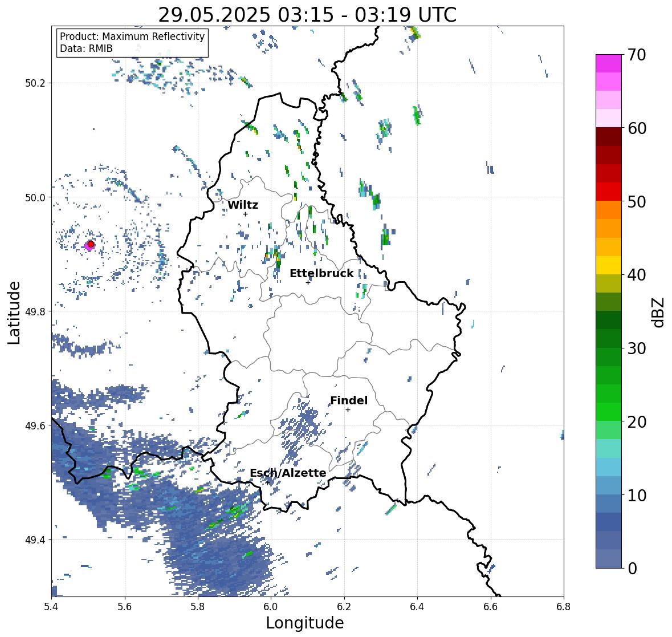Screen dimensions: 672x637
Task: Click the 'Product: Maximum Reflectivity' text
Action: (132, 36)
